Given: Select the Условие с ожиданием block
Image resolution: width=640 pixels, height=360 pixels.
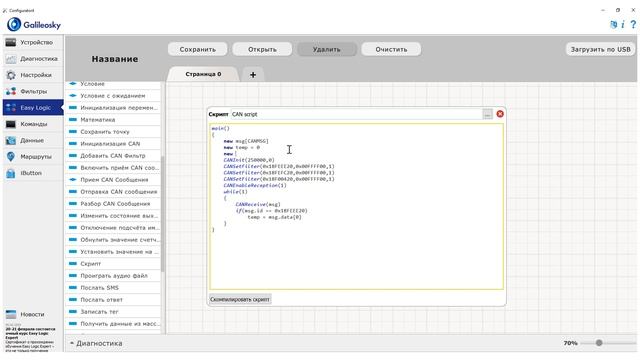Looking at the screenshot, I should coord(113,96).
